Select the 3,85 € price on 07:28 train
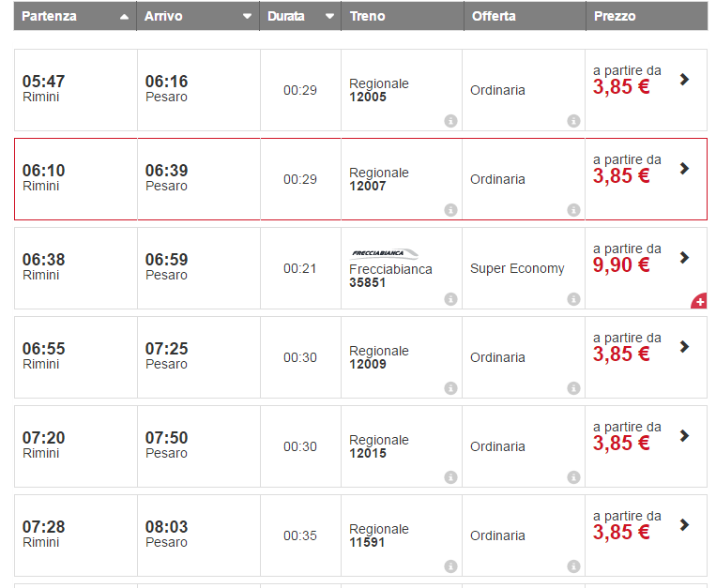 coord(621,532)
